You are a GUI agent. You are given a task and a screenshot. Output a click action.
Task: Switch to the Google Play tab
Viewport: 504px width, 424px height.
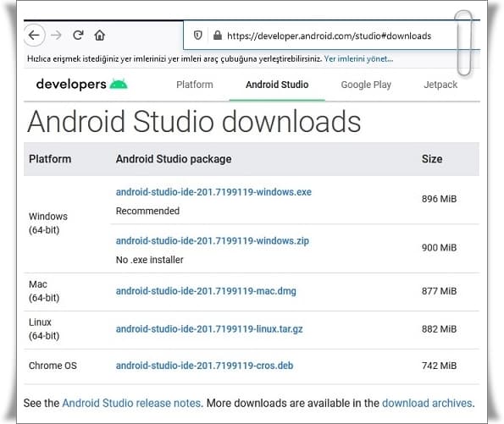point(366,85)
